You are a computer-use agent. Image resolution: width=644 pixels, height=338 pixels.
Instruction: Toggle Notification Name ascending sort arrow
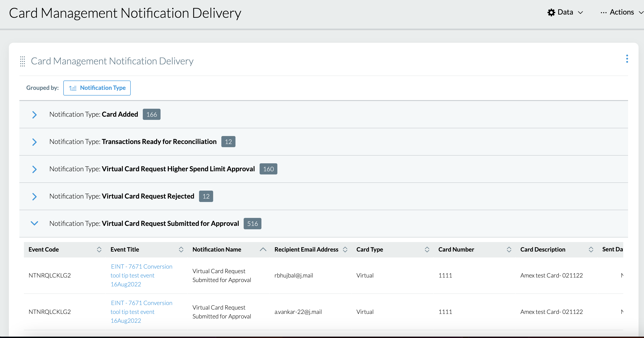(x=263, y=249)
